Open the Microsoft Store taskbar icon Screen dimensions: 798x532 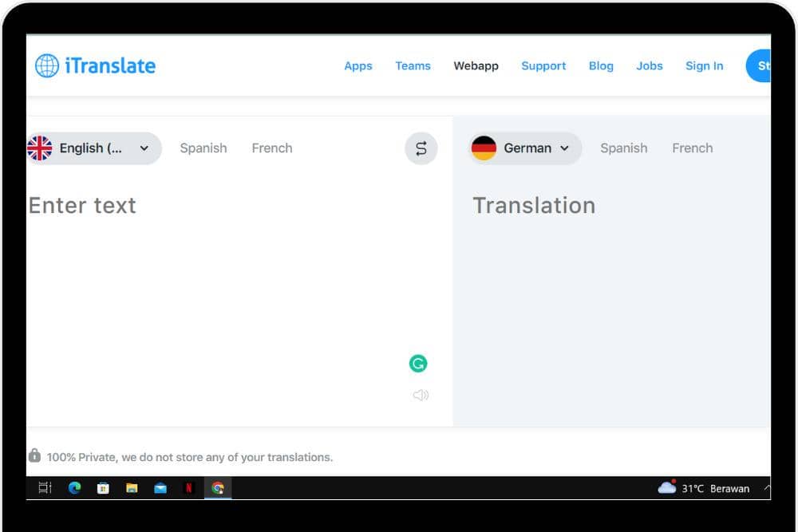[x=103, y=488]
